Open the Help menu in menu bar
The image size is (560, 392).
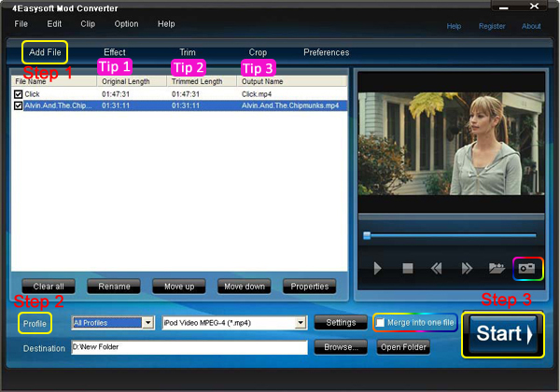coord(166,24)
